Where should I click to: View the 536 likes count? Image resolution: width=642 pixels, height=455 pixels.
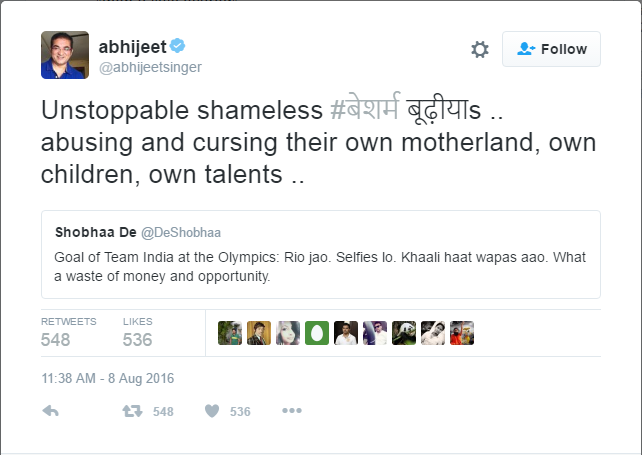click(x=137, y=339)
